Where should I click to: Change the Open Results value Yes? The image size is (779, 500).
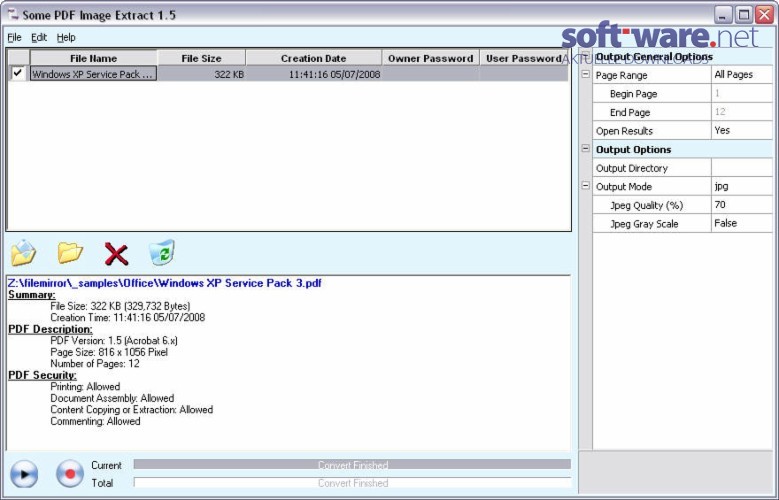[742, 130]
